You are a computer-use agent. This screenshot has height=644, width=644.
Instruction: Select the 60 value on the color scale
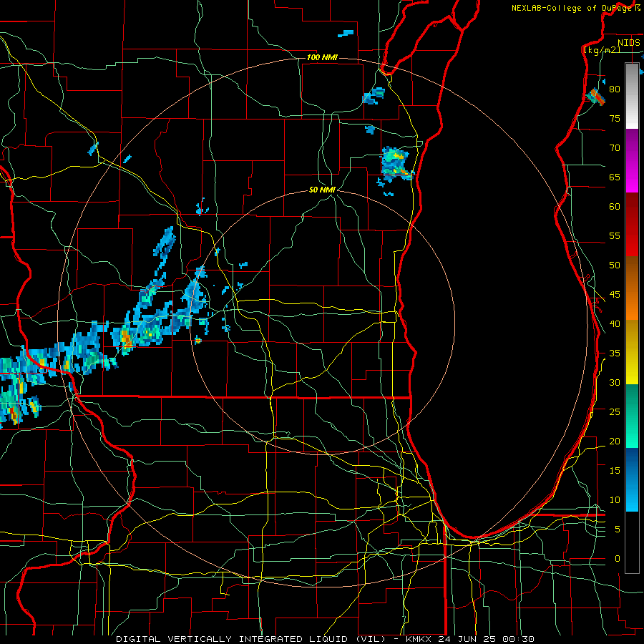pyautogui.click(x=615, y=207)
